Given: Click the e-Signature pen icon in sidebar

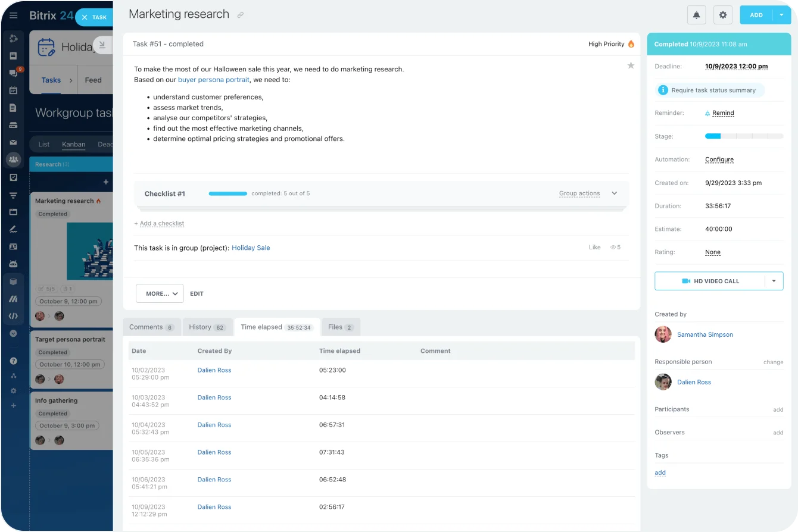Looking at the screenshot, I should click(x=13, y=229).
